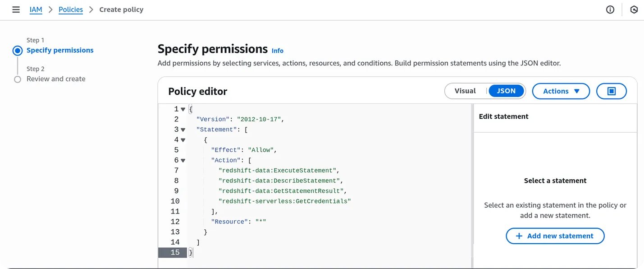Launch AWS CloudShell from the top bar

tap(634, 9)
